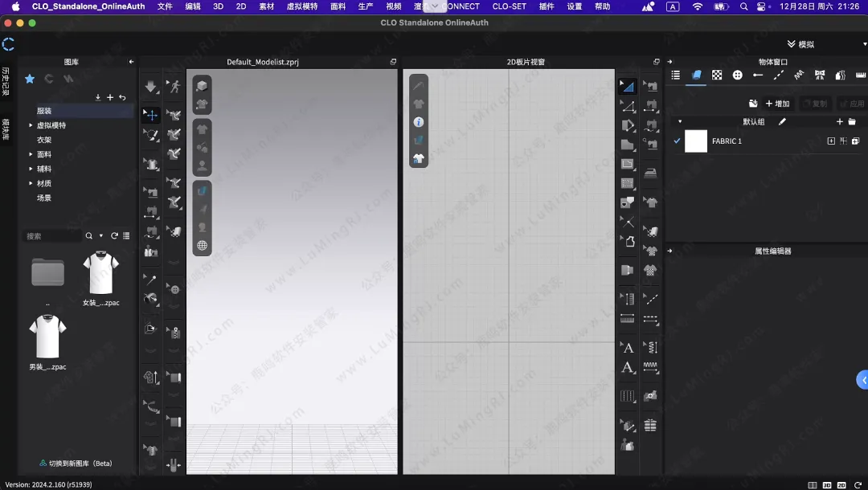Click the four-hole button tab icon
The width and height of the screenshot is (868, 490).
pos(737,75)
